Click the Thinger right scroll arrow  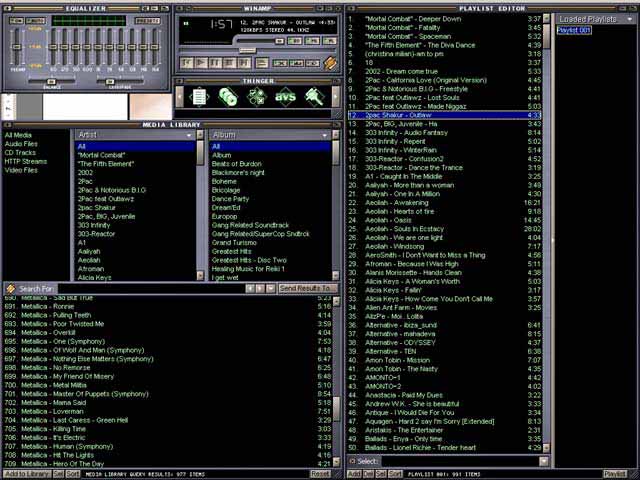pos(336,97)
